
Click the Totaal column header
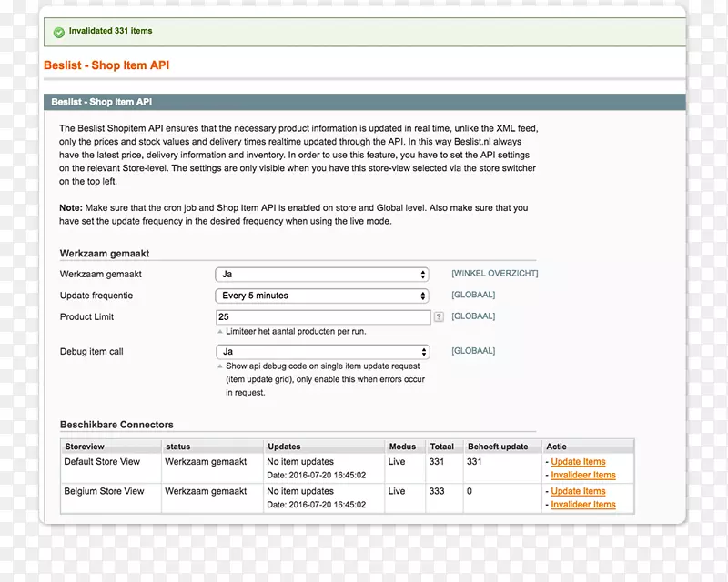[x=442, y=447]
